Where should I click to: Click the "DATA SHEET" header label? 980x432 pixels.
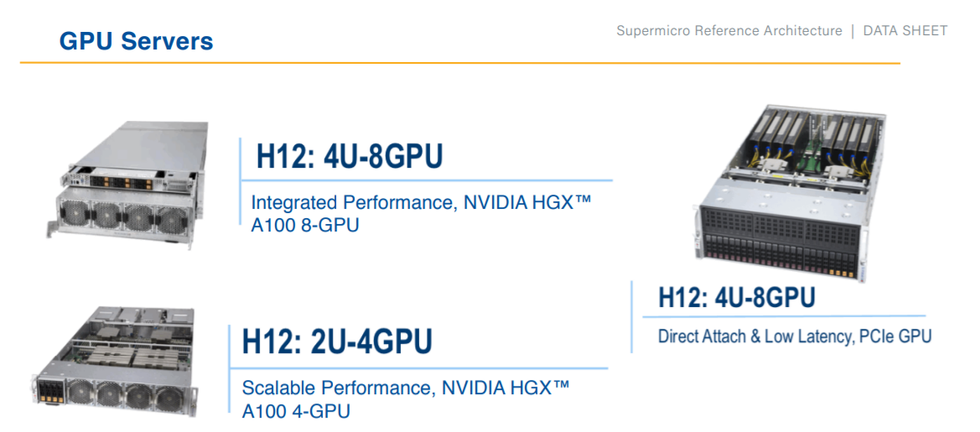905,31
